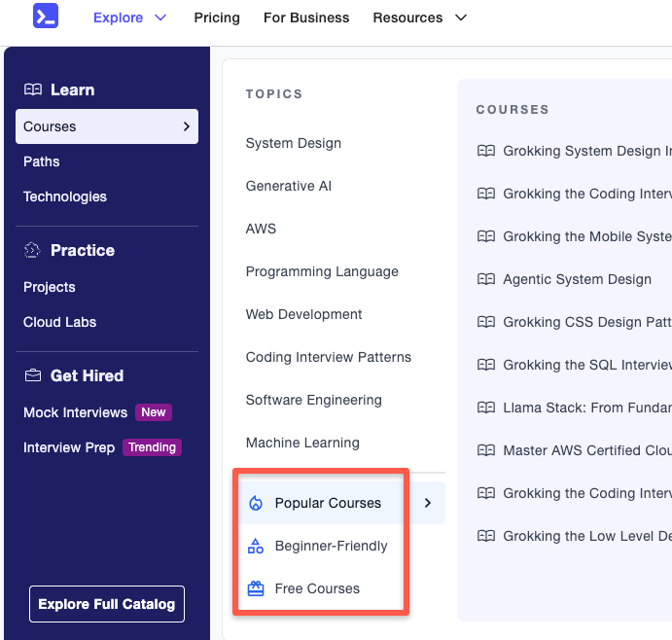Select Courses in the Learn sidebar
The width and height of the screenshot is (672, 640).
(x=106, y=126)
